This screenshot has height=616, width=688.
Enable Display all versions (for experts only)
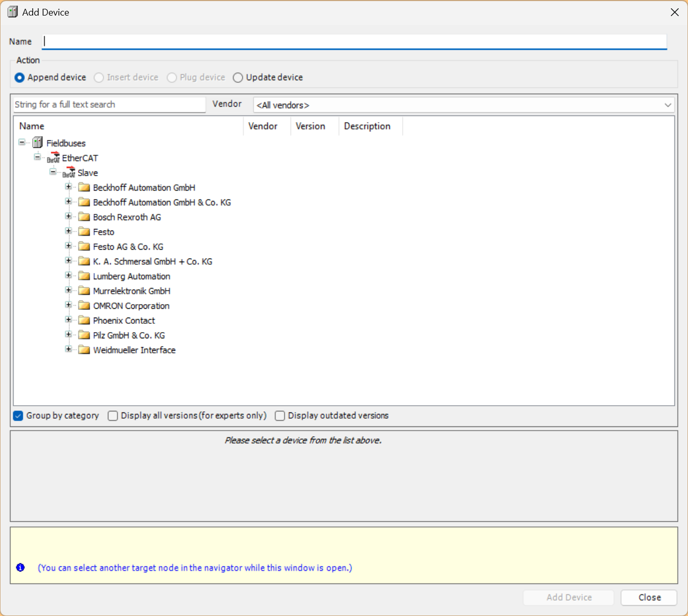(112, 416)
